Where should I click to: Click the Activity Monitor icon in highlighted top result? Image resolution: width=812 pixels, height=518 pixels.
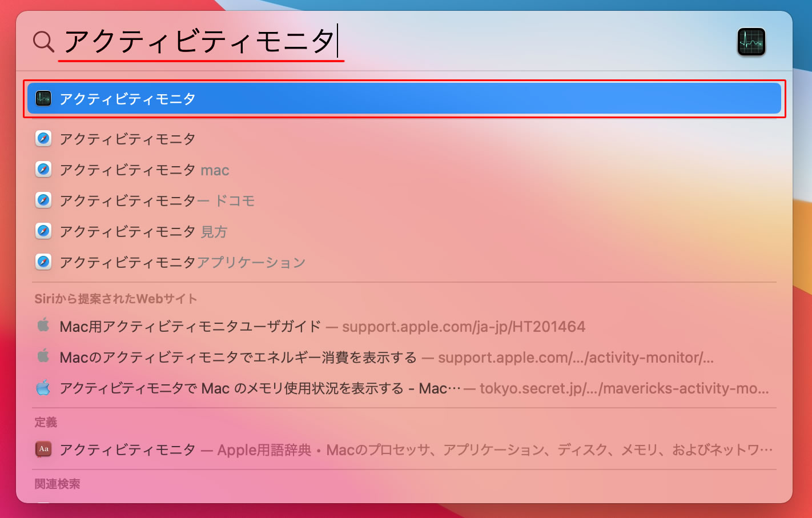(x=43, y=98)
